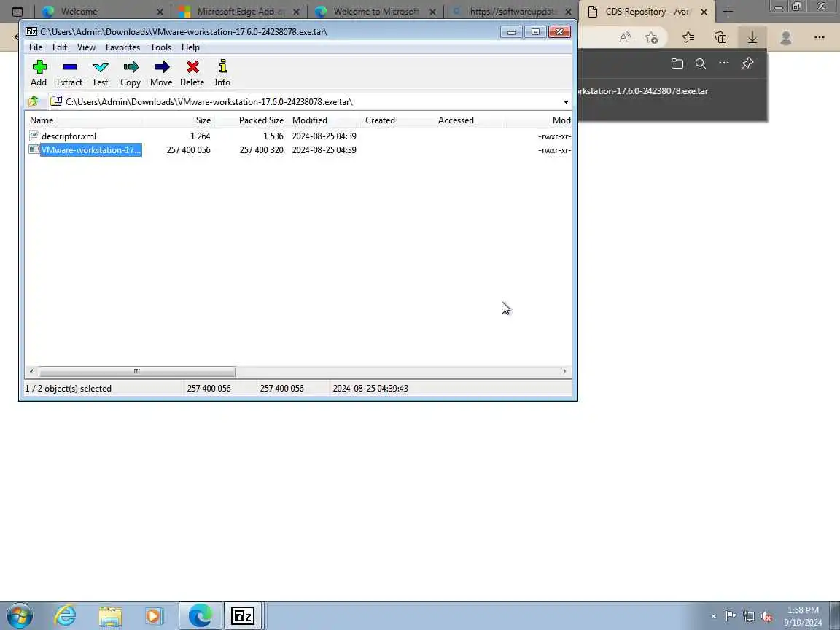This screenshot has width=840, height=630.
Task: Click the 7-Zip address path field
Action: coord(310,102)
